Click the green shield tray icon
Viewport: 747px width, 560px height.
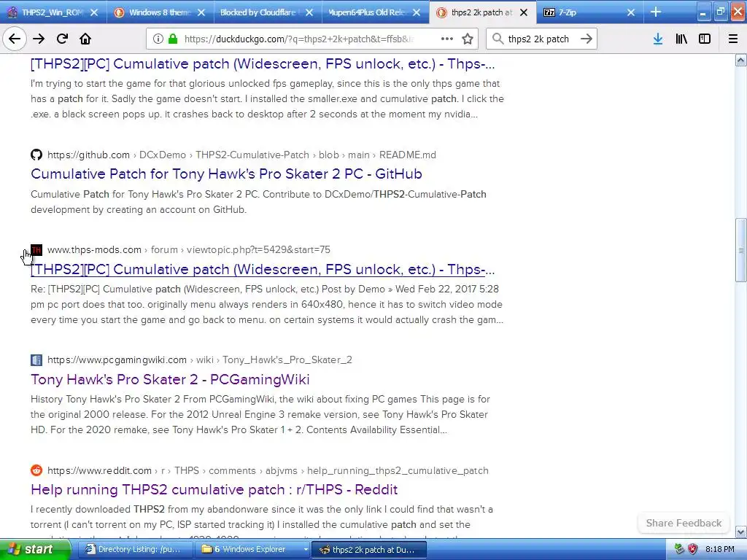679,549
